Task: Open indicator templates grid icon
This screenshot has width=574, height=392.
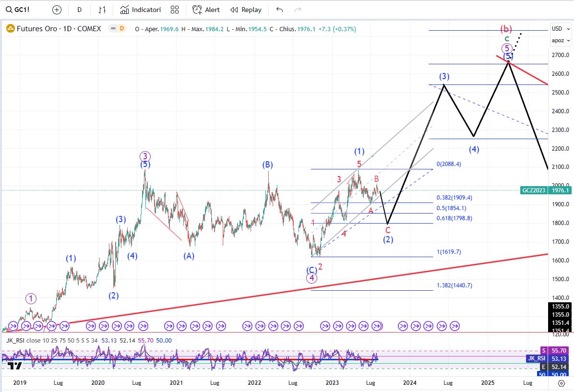Action: tap(175, 10)
